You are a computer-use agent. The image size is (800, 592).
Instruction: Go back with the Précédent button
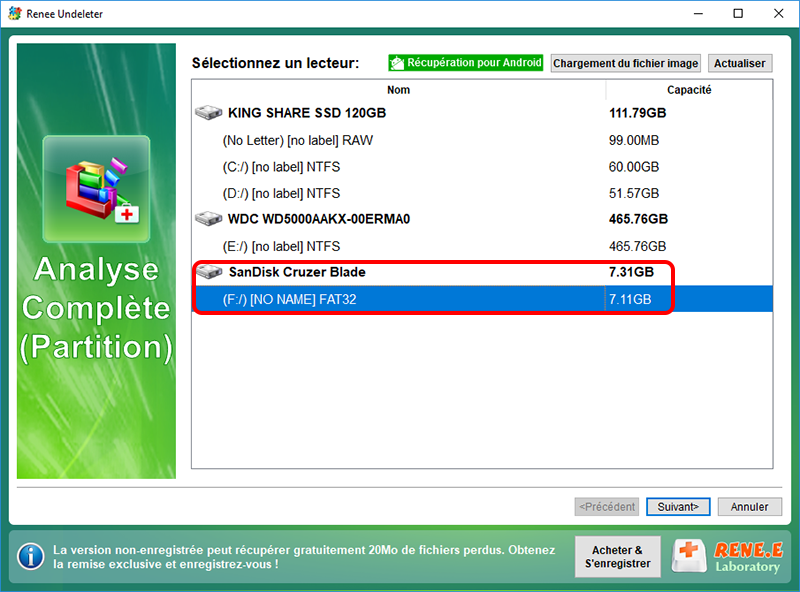coord(607,507)
